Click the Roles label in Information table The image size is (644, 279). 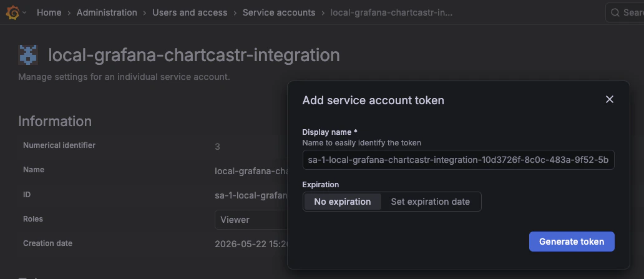click(33, 218)
